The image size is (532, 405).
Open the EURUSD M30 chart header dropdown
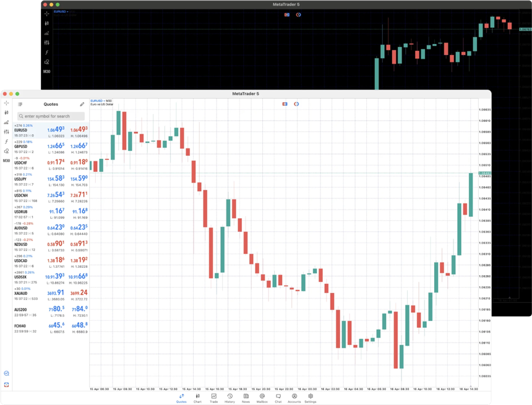point(100,100)
